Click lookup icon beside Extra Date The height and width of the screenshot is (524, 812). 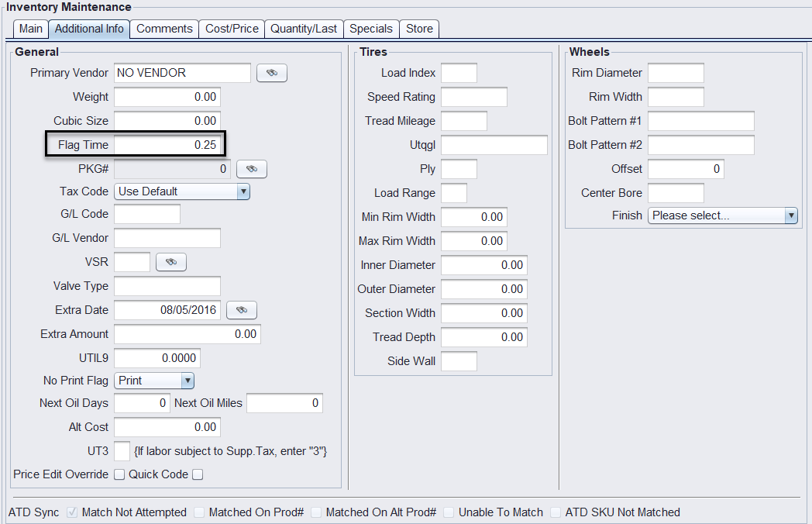[x=241, y=310]
